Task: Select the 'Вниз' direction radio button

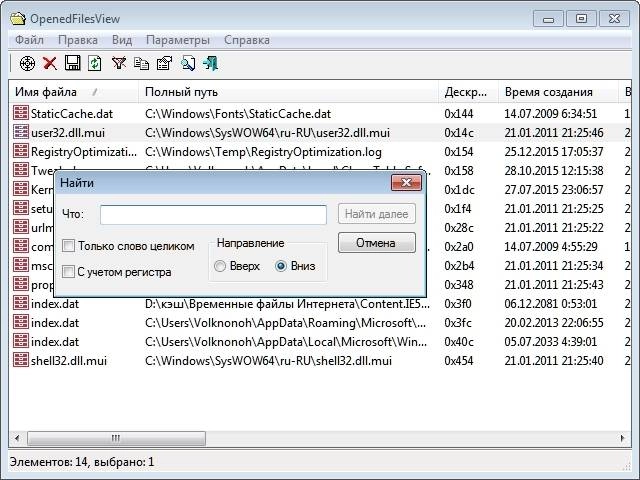Action: 281,266
